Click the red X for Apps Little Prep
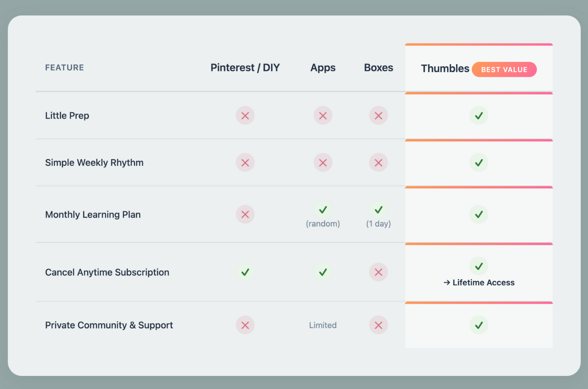 click(323, 116)
